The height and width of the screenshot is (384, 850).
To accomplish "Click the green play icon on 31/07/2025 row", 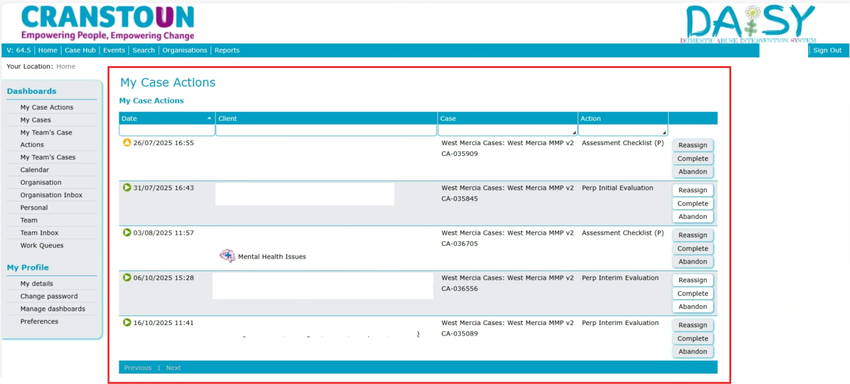I will [127, 188].
